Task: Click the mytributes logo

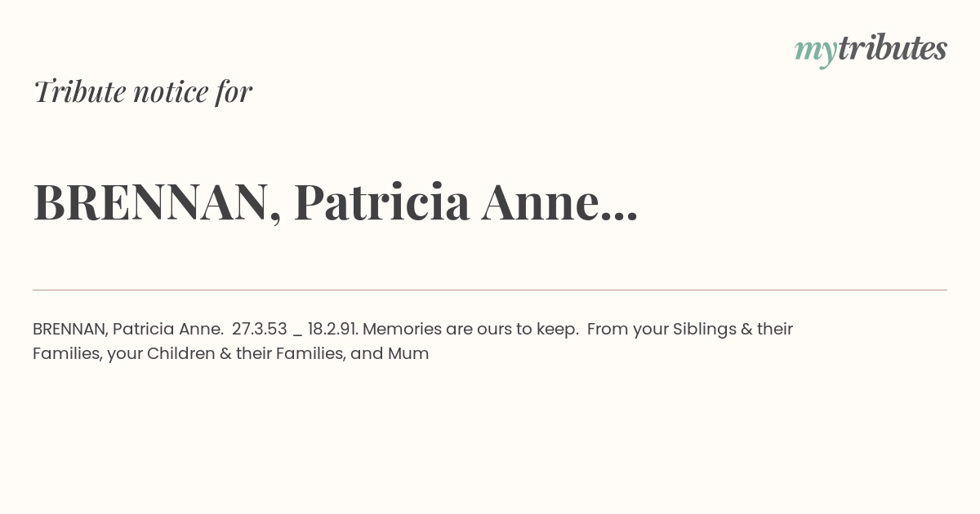Action: tap(871, 49)
